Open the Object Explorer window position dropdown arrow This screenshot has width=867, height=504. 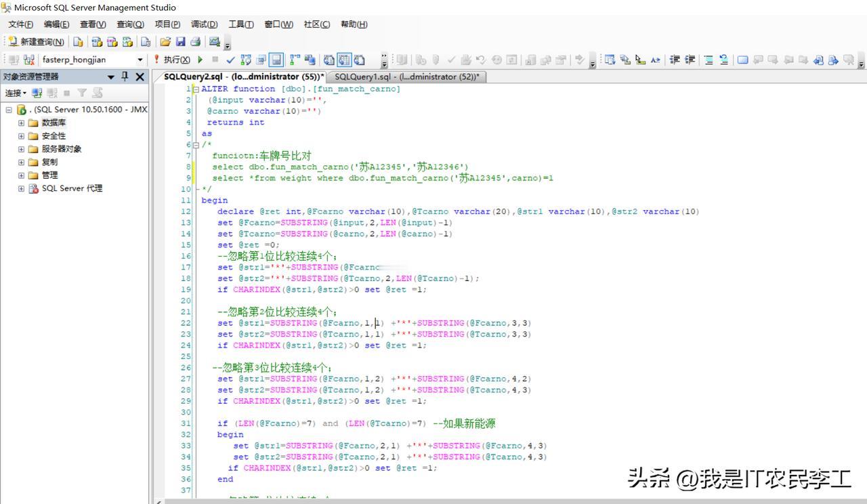pos(111,77)
